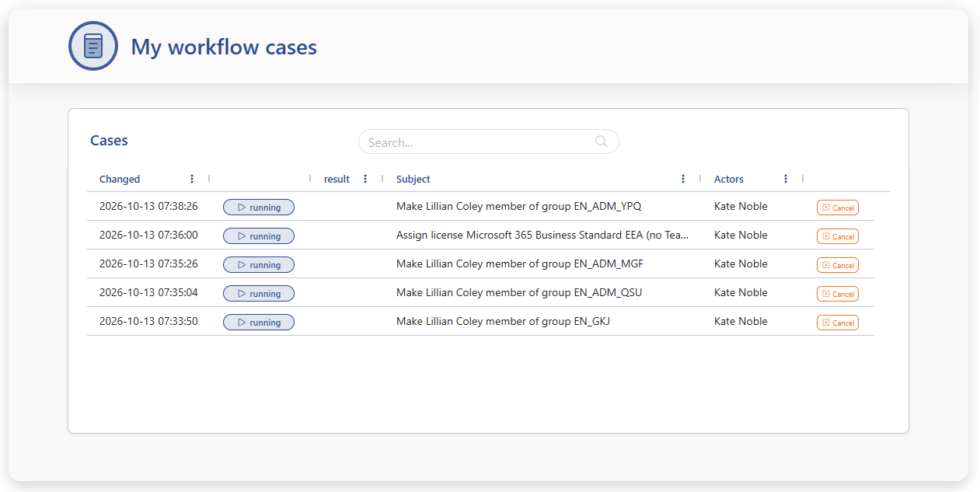This screenshot has width=980, height=492.
Task: Click running status of EN_ADM_YPQ case
Action: tap(259, 208)
